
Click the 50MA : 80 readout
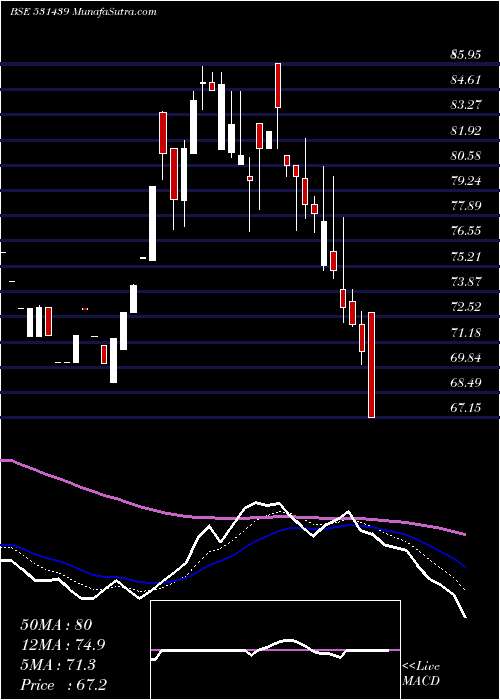(56, 625)
